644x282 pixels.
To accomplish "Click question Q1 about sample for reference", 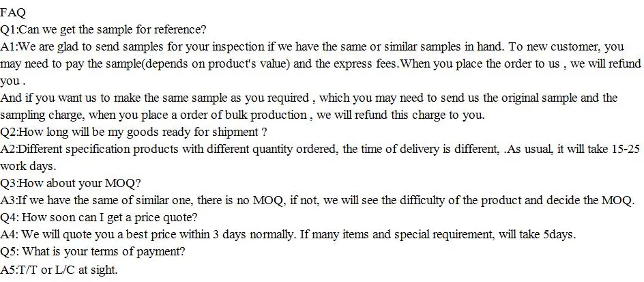I will [x=104, y=29].
